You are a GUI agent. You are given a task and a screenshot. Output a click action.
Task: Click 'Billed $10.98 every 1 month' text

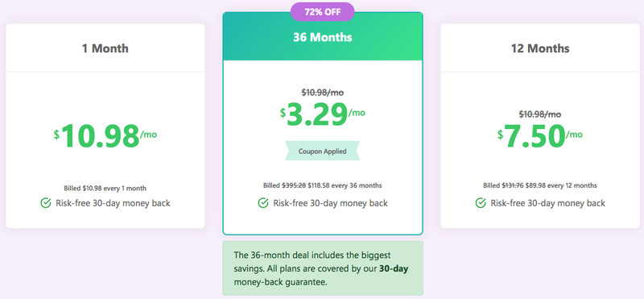[x=105, y=189]
